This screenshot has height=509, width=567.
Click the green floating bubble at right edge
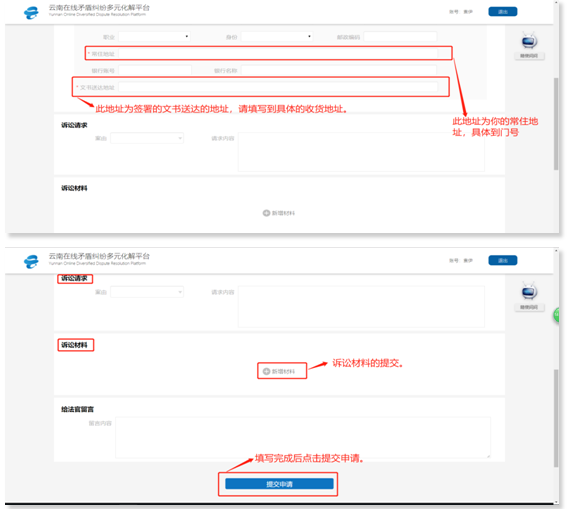point(556,315)
